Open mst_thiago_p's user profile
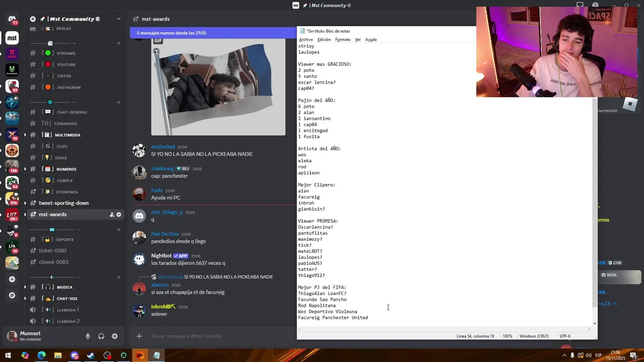Screen dimensions: 644x362 tap(167, 212)
